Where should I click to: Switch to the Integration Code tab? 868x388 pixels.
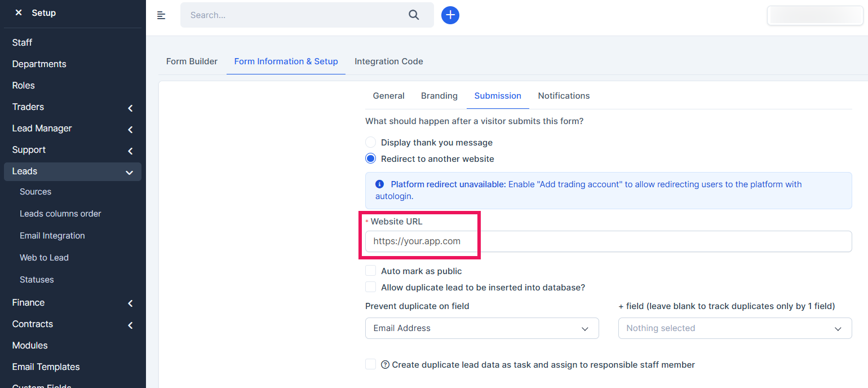pyautogui.click(x=388, y=61)
